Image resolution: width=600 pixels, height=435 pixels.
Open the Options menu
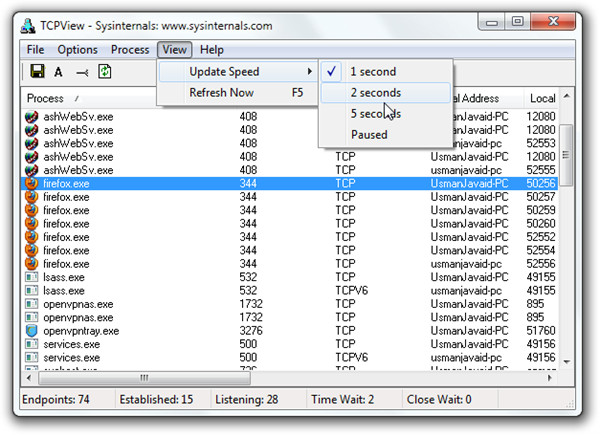77,50
